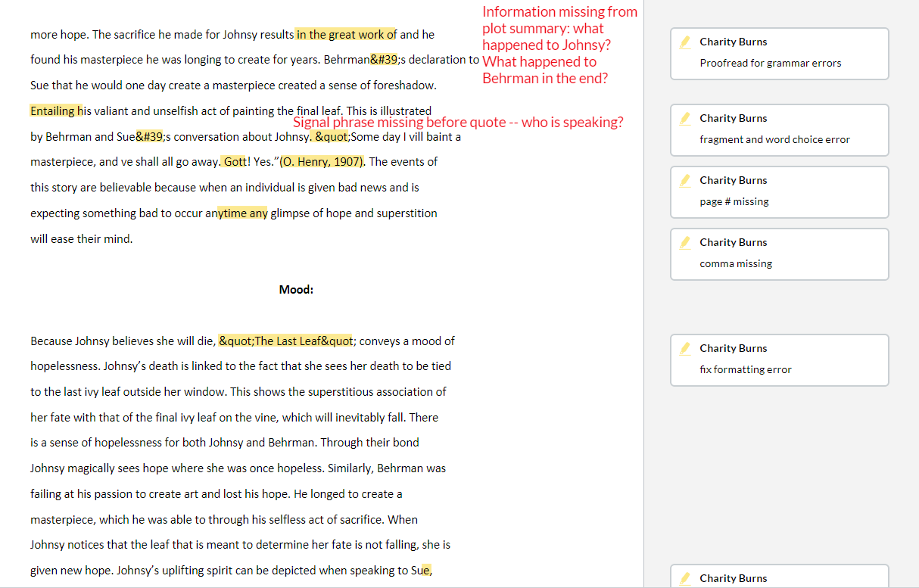Screen dimensions: 919x588
Task: Click highlighter icon on "fragment and word choice error" comment
Action: point(685,119)
